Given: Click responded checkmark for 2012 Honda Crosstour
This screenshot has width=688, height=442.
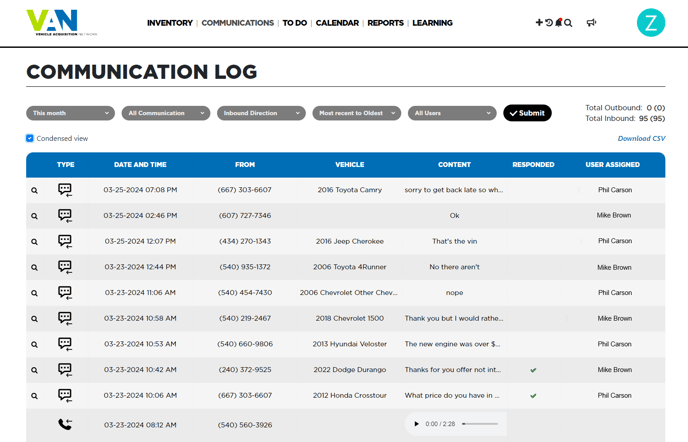Looking at the screenshot, I should coord(533,396).
